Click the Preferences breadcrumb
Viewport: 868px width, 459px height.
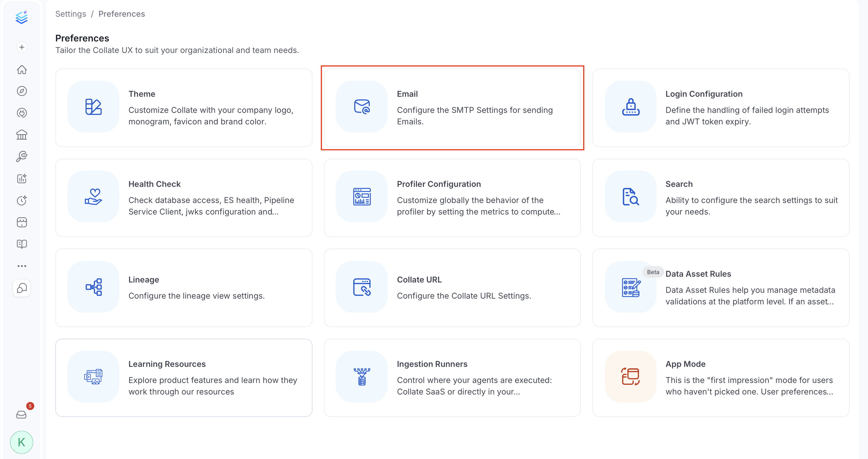tap(122, 14)
